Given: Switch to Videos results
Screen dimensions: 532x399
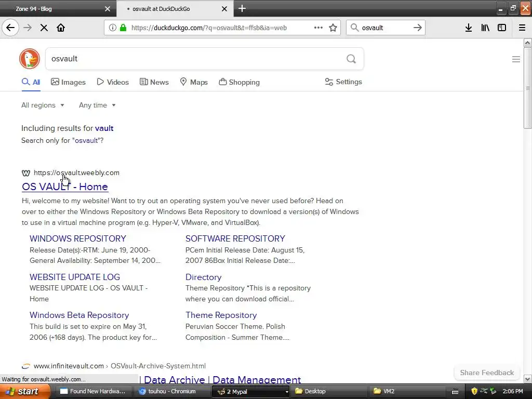Looking at the screenshot, I should pos(113,82).
